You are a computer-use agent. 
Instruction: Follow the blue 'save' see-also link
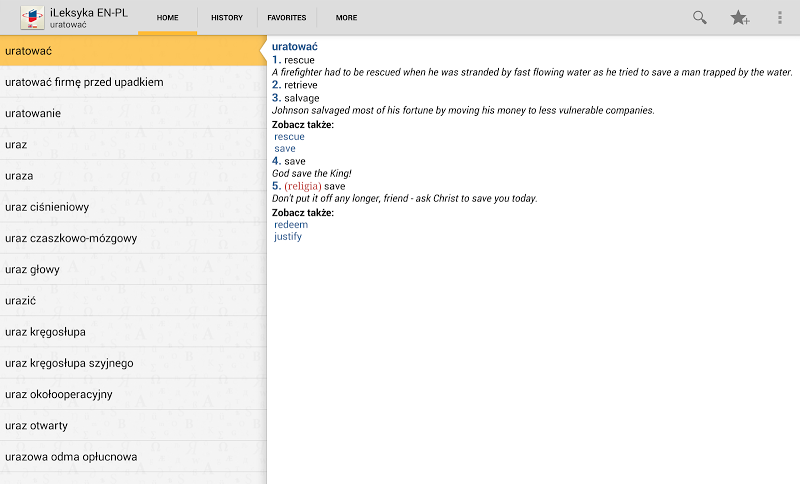click(285, 148)
